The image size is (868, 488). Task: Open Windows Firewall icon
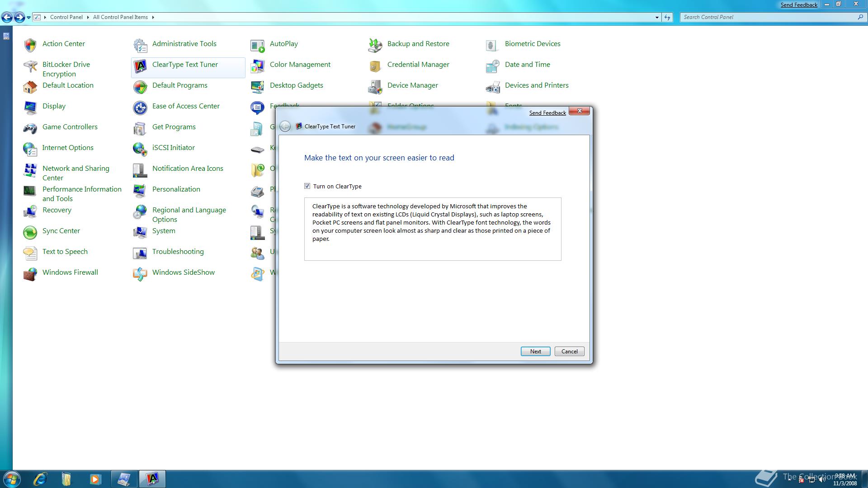[30, 273]
